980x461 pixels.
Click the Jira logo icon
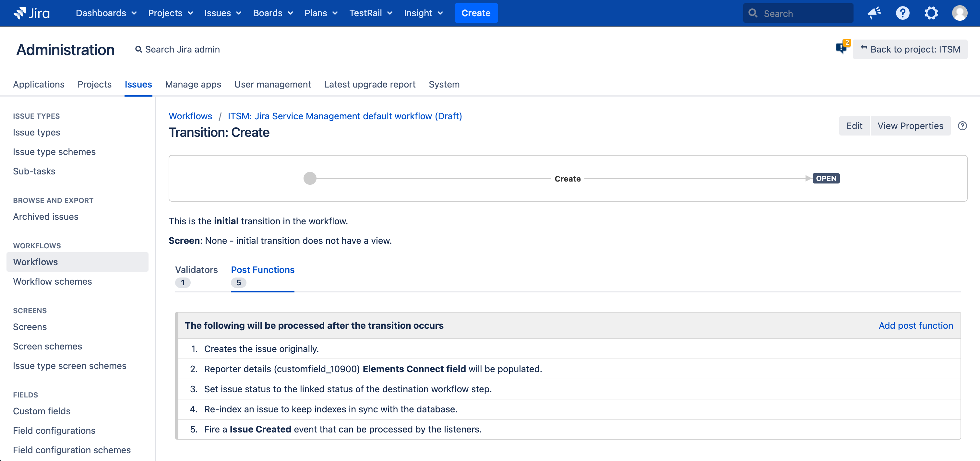pos(20,13)
